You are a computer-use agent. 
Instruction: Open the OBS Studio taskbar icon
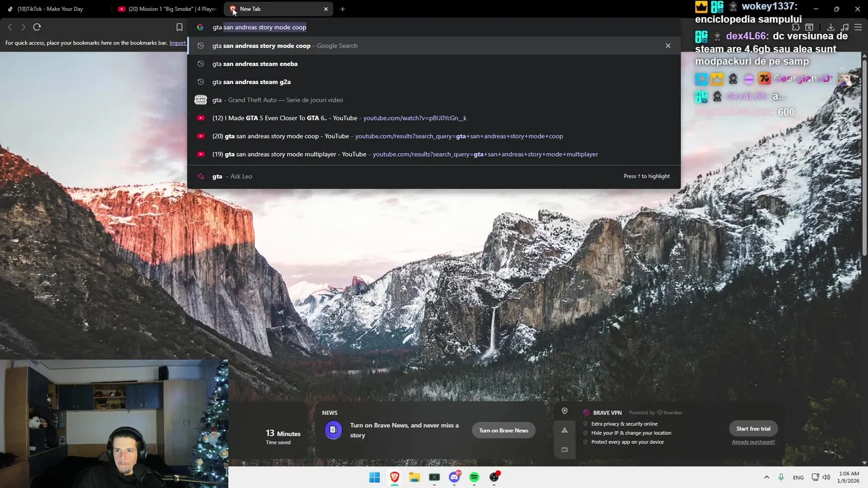(494, 477)
